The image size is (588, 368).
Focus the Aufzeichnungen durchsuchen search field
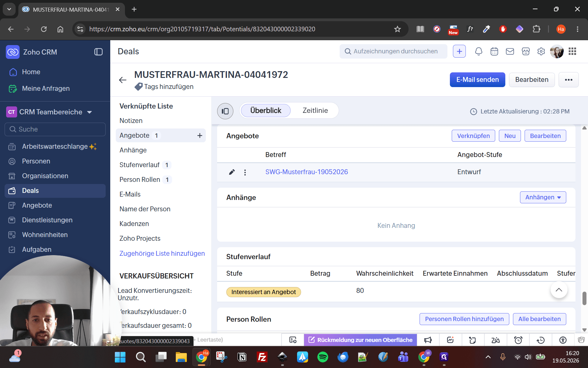pyautogui.click(x=393, y=51)
